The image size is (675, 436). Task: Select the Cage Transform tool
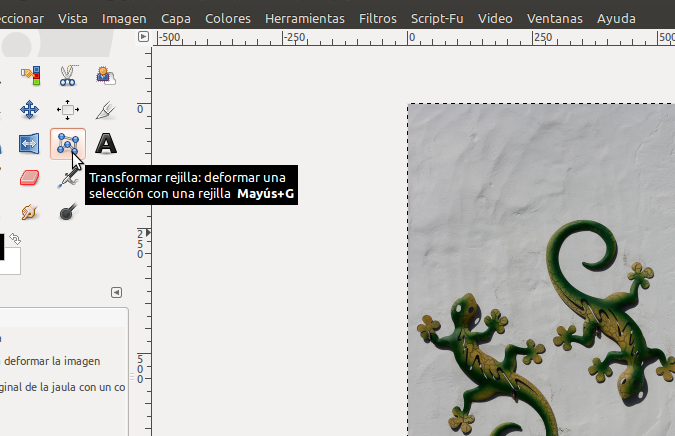point(67,143)
